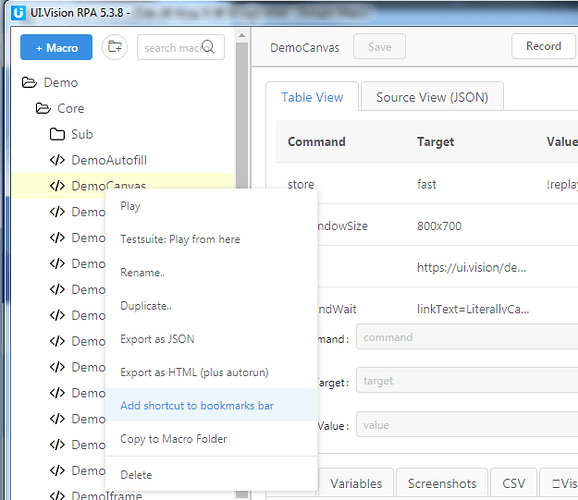Switch to the Table View tab
Viewport: 578px width, 500px height.
coord(312,97)
